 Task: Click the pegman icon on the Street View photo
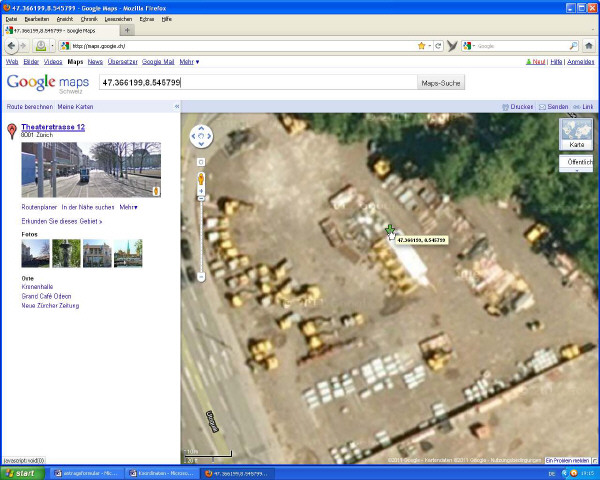[x=156, y=191]
